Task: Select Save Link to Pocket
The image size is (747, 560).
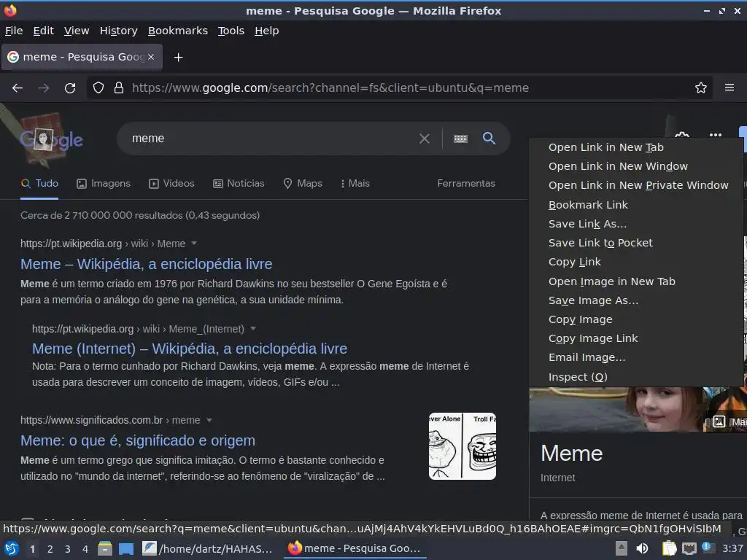Action: click(x=635, y=243)
